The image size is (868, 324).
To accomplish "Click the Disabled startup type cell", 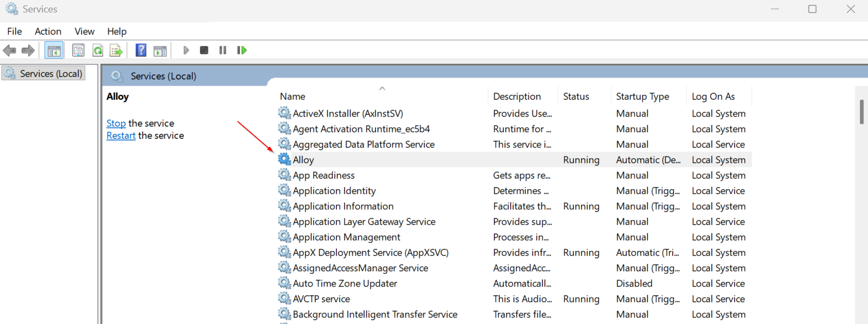I will 634,283.
